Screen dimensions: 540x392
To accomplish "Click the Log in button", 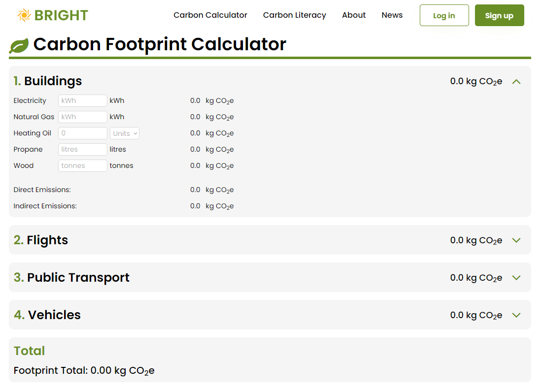I will pyautogui.click(x=444, y=15).
